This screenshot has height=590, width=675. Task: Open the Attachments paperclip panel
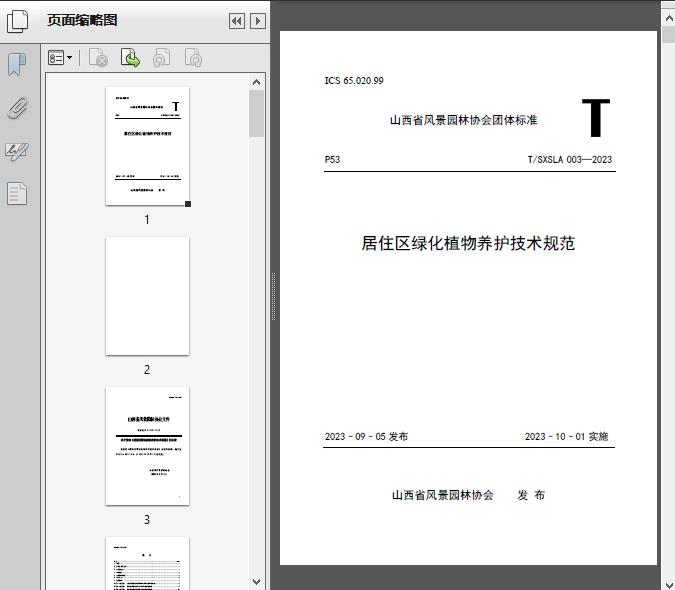[17, 108]
